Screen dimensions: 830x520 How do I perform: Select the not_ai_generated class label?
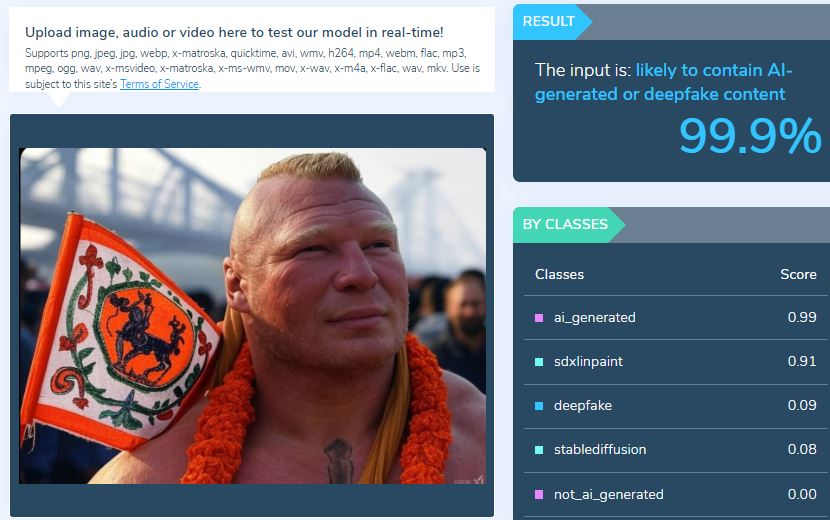click(x=608, y=494)
